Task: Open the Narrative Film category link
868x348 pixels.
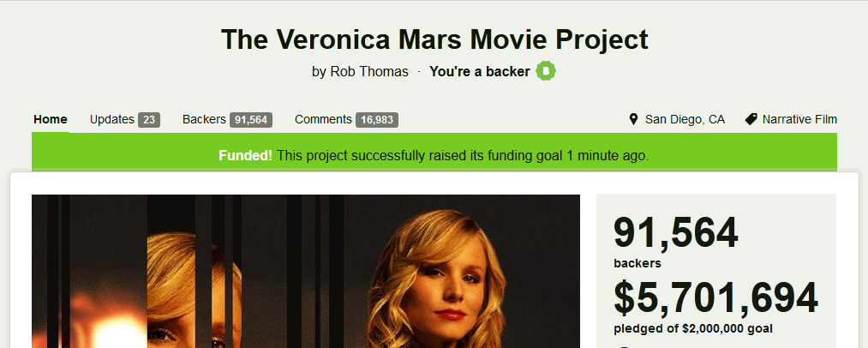Action: [x=799, y=119]
